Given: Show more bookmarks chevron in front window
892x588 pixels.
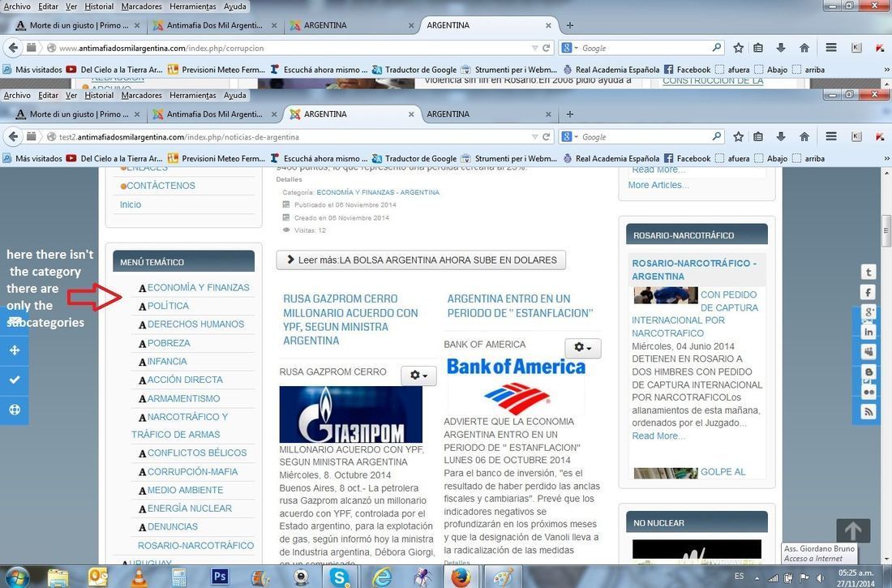Looking at the screenshot, I should pyautogui.click(x=886, y=158).
